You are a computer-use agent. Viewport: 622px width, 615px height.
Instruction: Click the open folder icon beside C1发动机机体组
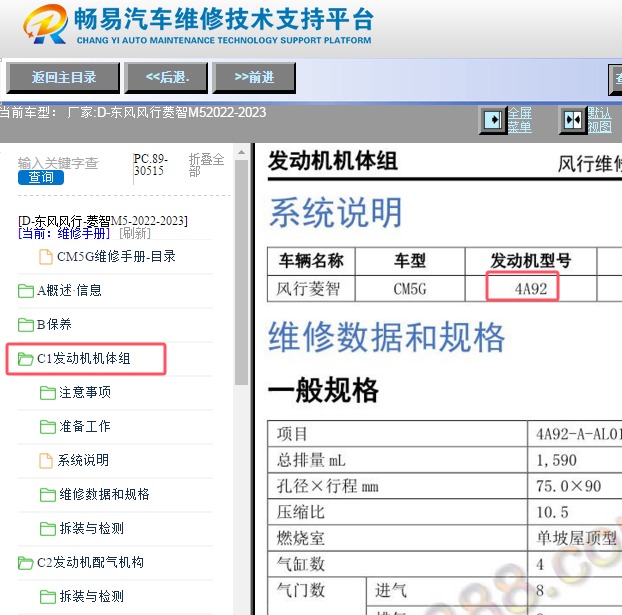pos(26,359)
